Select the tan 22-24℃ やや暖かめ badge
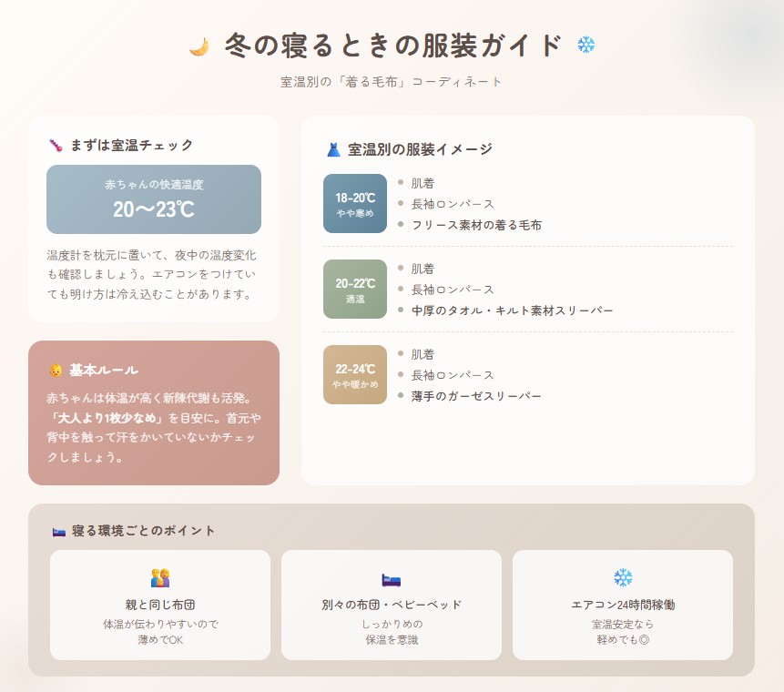 (355, 375)
